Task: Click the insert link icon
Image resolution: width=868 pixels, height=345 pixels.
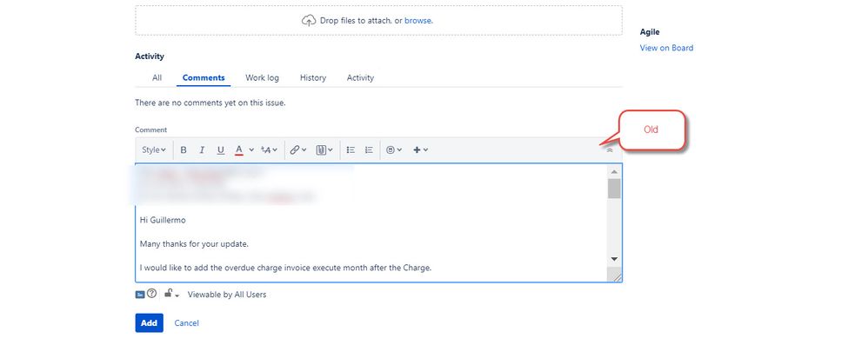Action: (295, 149)
